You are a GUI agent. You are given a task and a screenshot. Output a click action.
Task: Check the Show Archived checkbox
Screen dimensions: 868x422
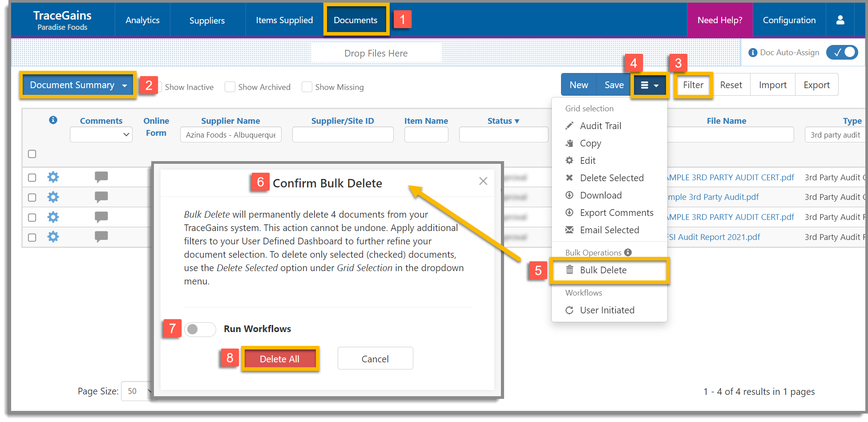(x=230, y=87)
